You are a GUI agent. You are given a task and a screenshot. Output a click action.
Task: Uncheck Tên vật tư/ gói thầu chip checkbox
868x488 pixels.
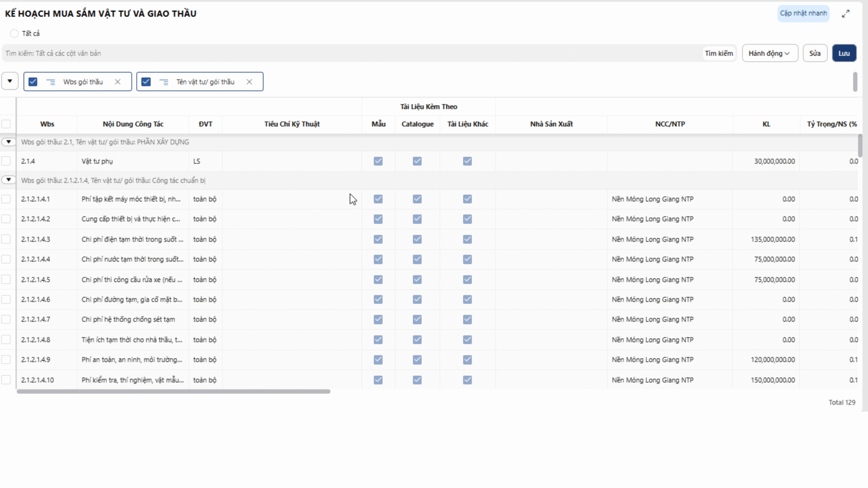(146, 82)
